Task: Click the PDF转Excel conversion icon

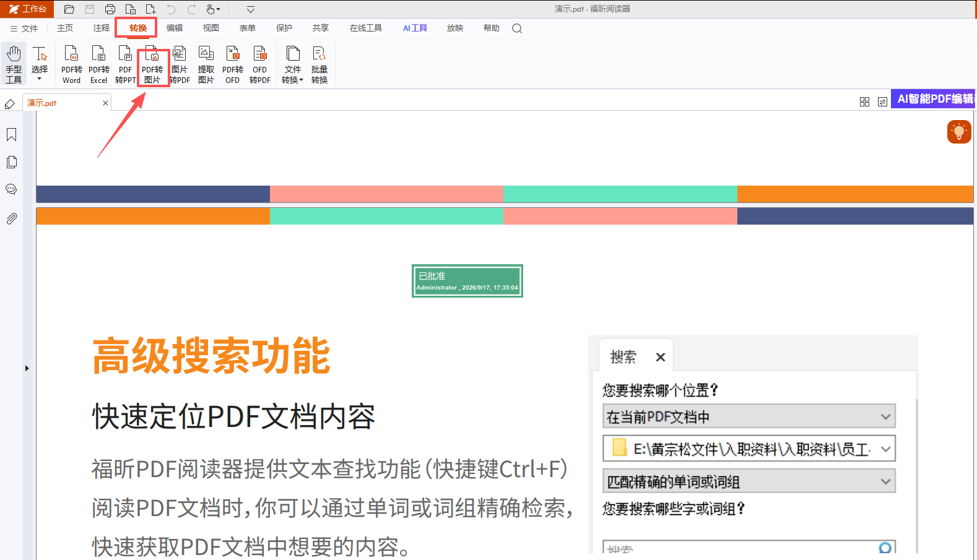Action: point(98,64)
